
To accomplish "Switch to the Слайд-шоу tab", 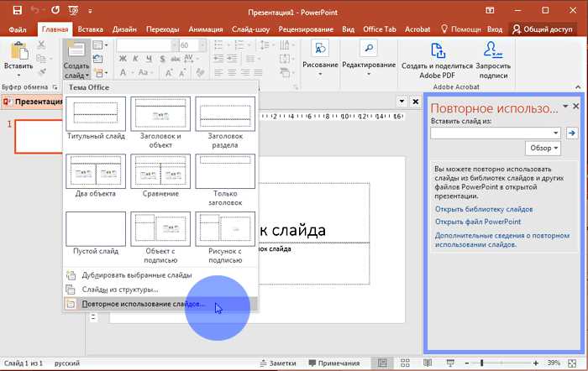I will coord(250,29).
